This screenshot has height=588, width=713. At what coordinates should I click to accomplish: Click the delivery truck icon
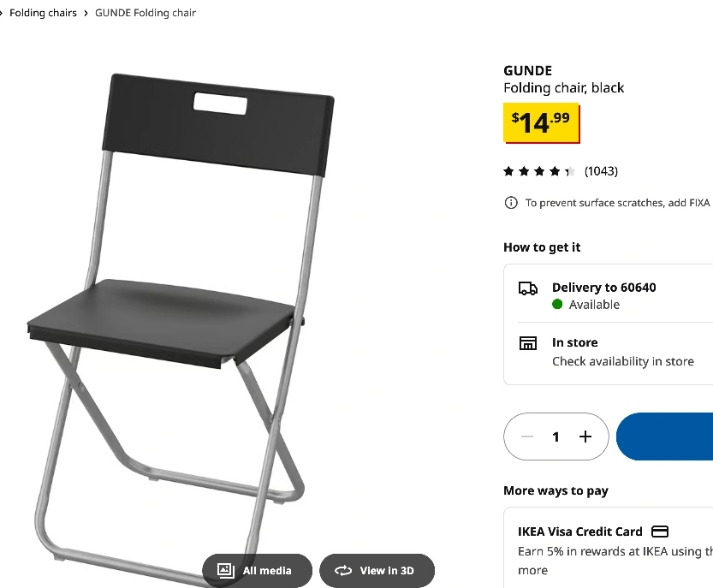[x=528, y=288]
